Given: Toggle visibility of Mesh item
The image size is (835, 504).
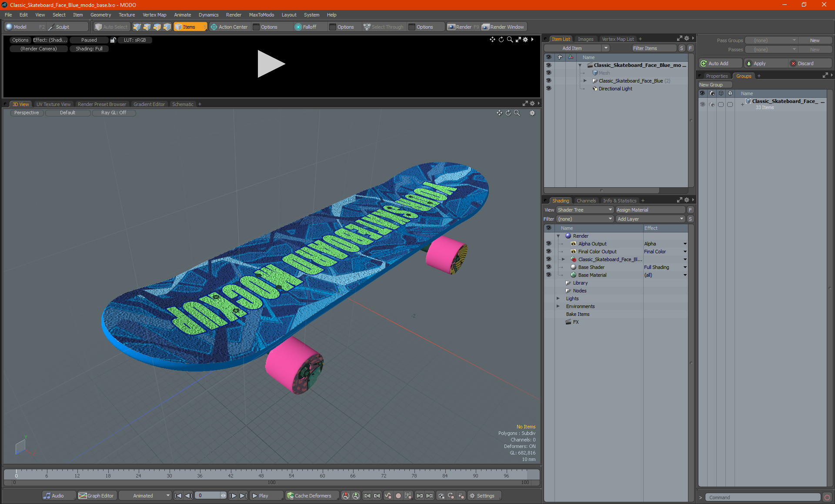Looking at the screenshot, I should (x=548, y=73).
